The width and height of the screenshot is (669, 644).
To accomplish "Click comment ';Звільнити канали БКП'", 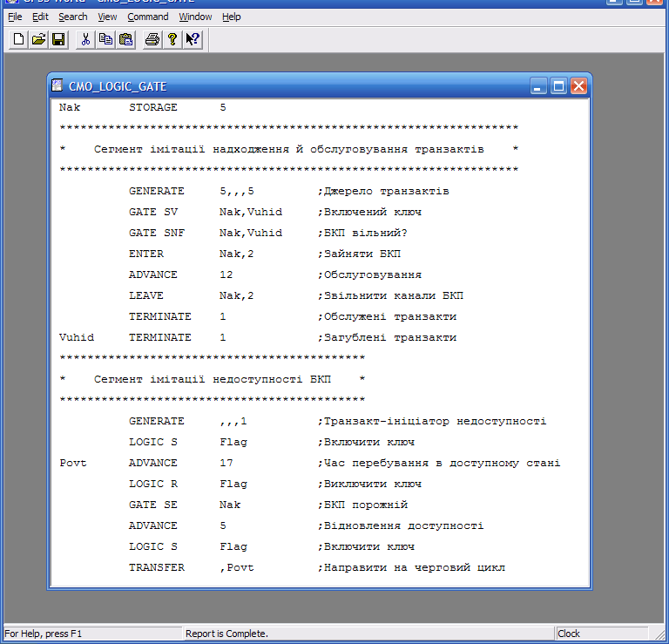I will pyautogui.click(x=390, y=295).
